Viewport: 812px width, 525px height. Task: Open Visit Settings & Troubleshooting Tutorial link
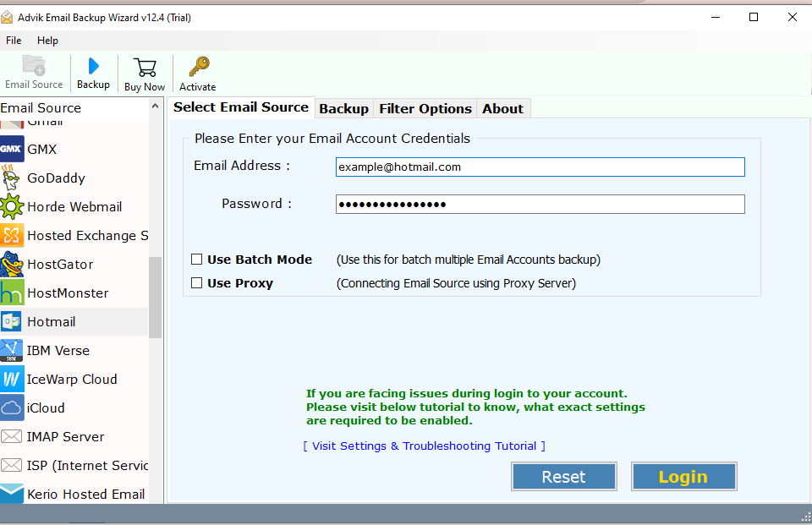coord(424,446)
